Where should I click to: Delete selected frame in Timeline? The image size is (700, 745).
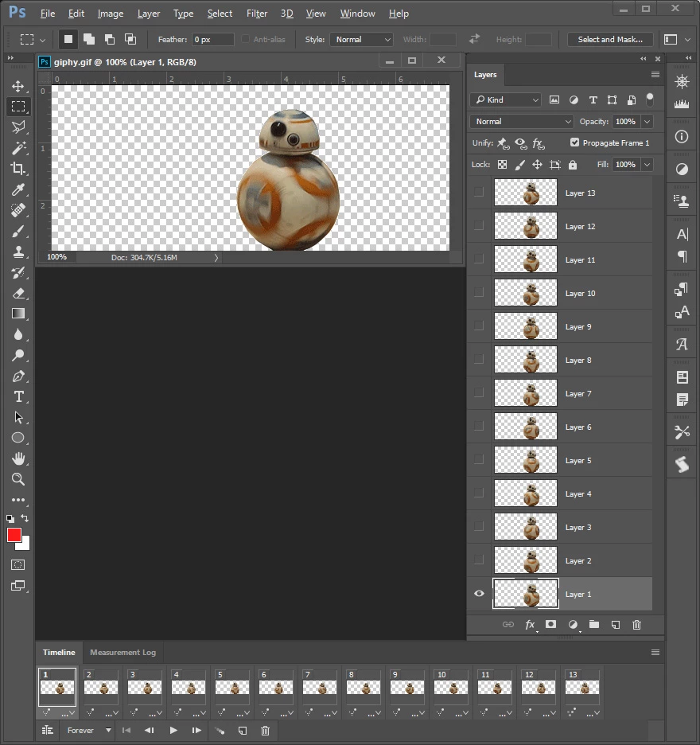click(x=266, y=731)
